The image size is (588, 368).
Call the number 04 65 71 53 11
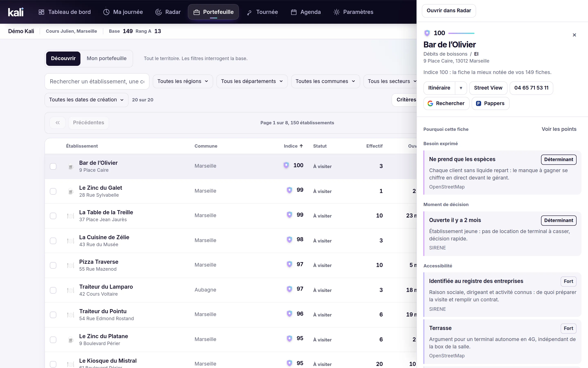tap(531, 88)
